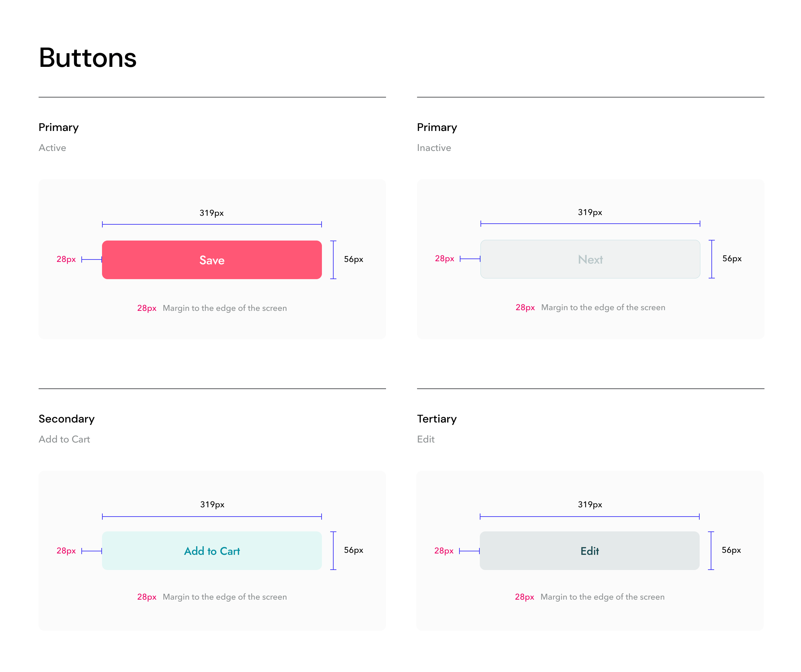Click the inactive Next button
Image resolution: width=801 pixels, height=672 pixels.
(590, 259)
